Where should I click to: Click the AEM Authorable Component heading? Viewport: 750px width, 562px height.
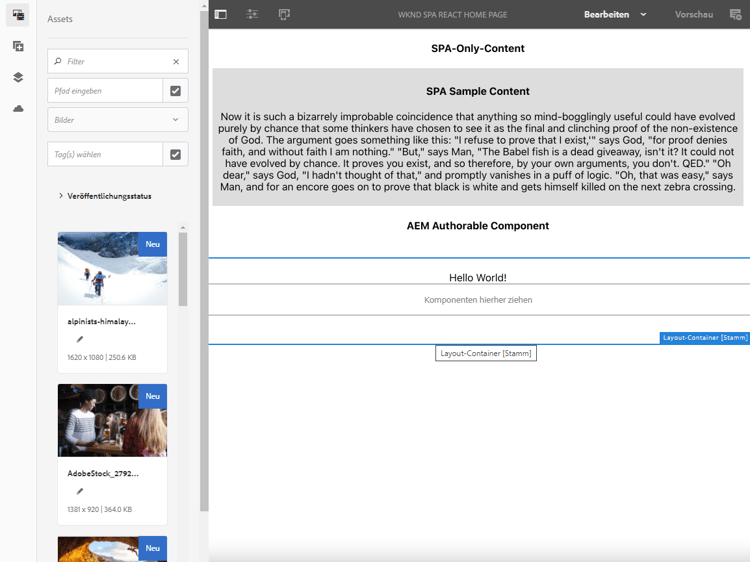[x=477, y=226]
